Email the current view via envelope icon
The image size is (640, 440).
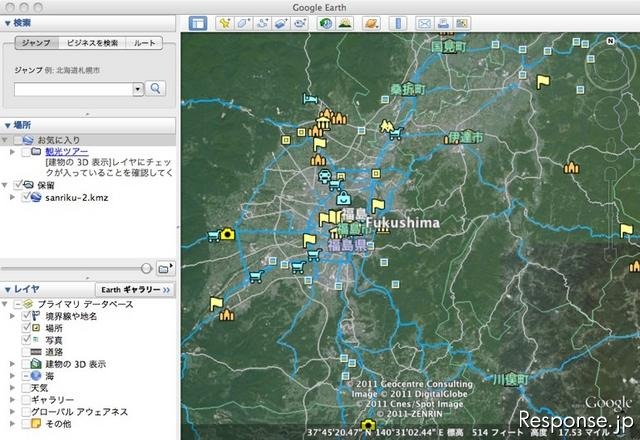click(424, 23)
